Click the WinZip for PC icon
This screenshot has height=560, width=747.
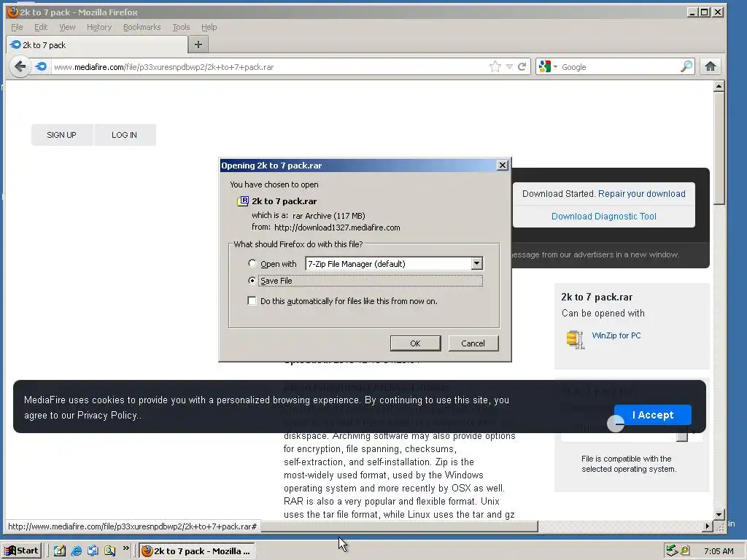[575, 340]
